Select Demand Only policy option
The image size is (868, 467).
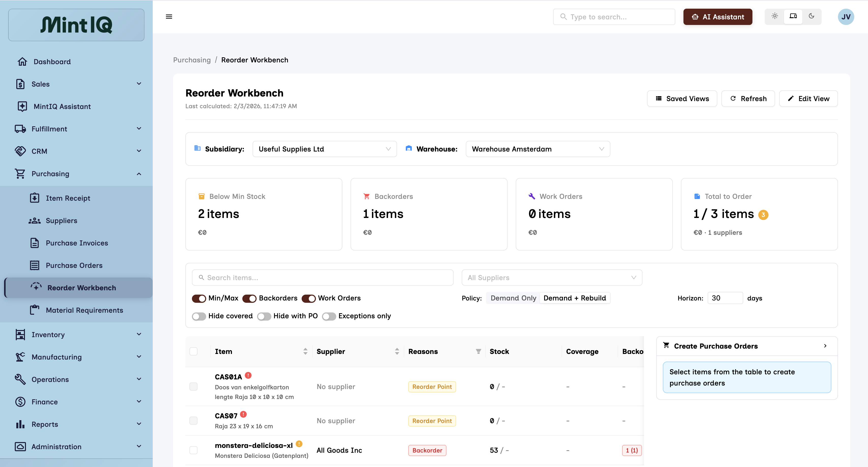[513, 298]
